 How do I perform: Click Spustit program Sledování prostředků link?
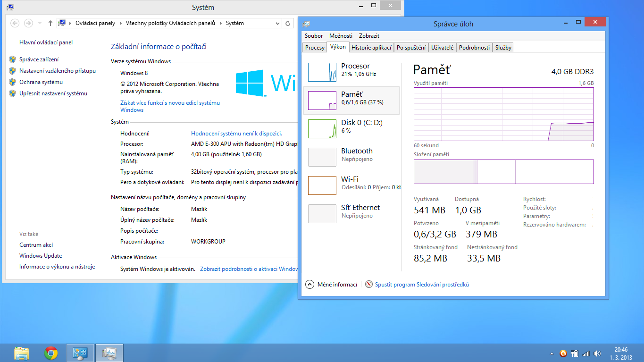point(422,285)
